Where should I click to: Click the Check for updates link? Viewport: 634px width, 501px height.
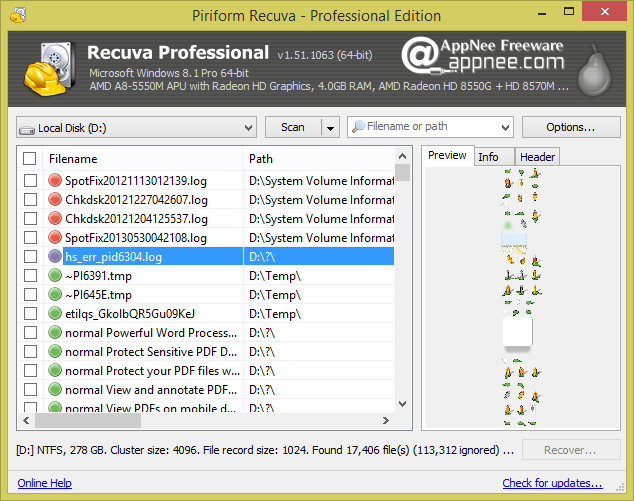tap(552, 483)
